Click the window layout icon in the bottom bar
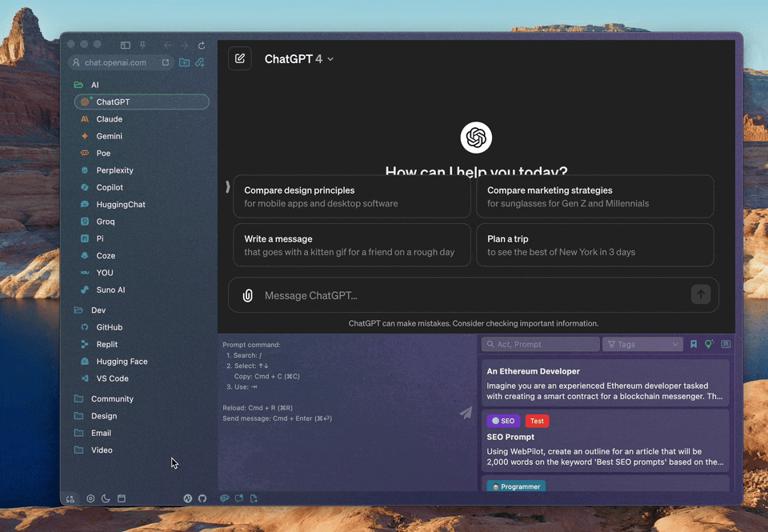This screenshot has width=768, height=532. tap(122, 498)
